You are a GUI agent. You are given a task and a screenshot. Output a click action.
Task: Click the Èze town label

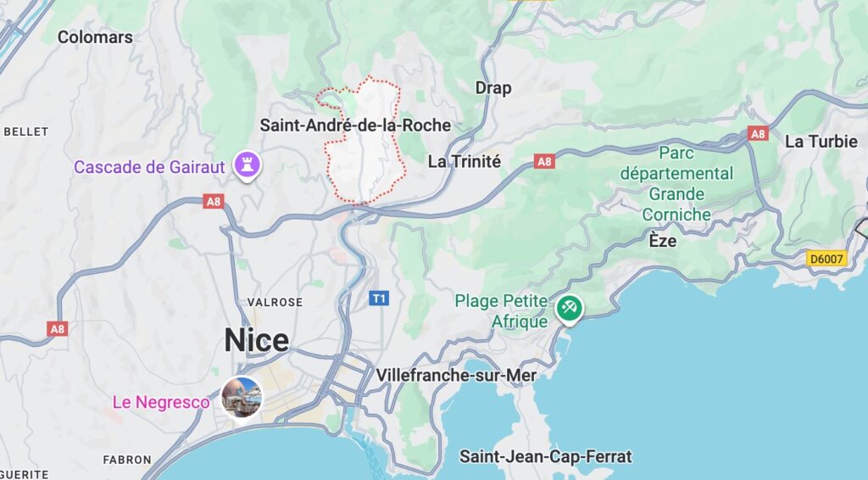tap(663, 241)
